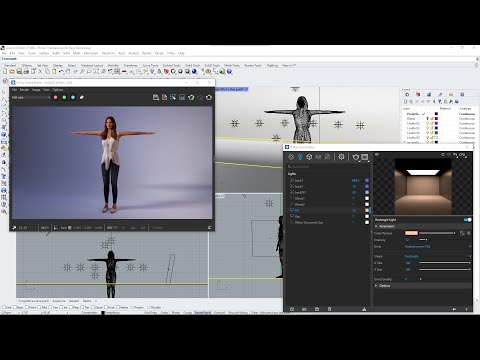The width and height of the screenshot is (480, 360).
Task: Click the purple color swatch of first light
Action: pos(367,180)
